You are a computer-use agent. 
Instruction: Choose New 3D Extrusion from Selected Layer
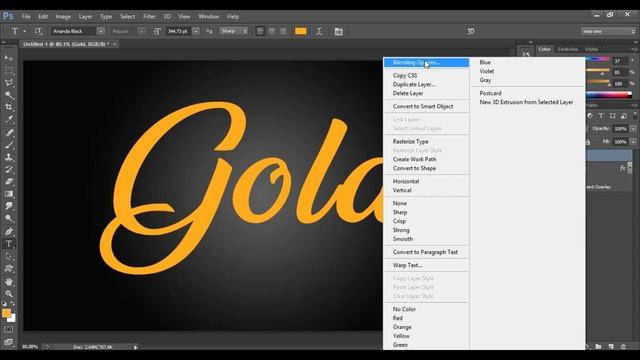click(528, 102)
